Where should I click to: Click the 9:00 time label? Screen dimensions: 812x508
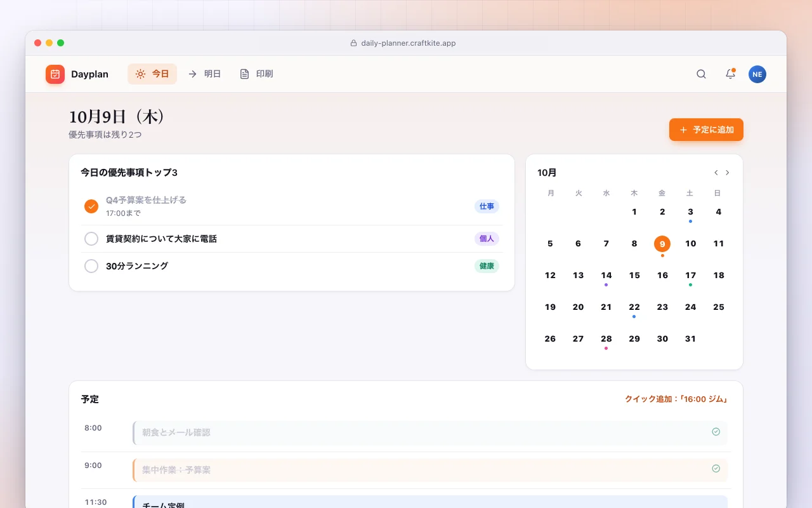click(93, 465)
